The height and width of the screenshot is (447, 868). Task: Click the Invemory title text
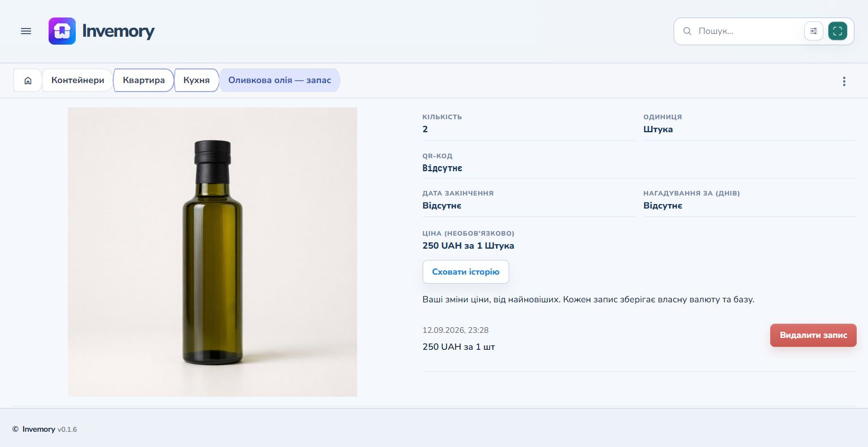pos(118,31)
